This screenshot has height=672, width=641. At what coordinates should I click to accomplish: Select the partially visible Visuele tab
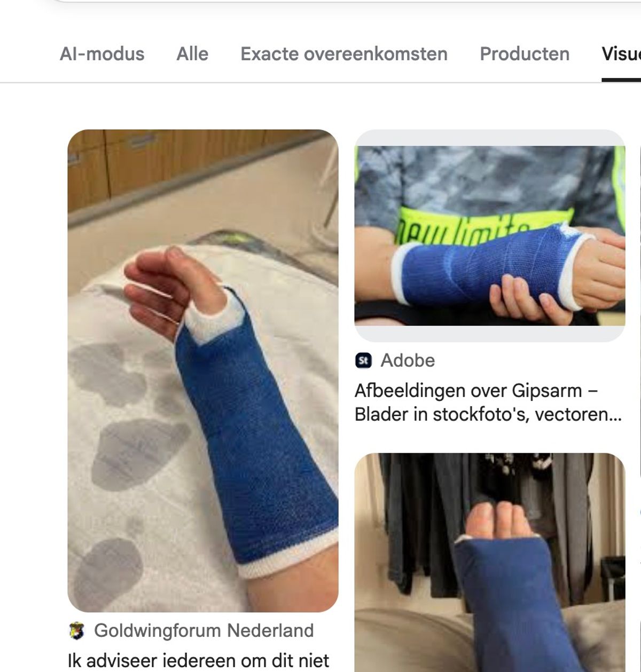(621, 54)
